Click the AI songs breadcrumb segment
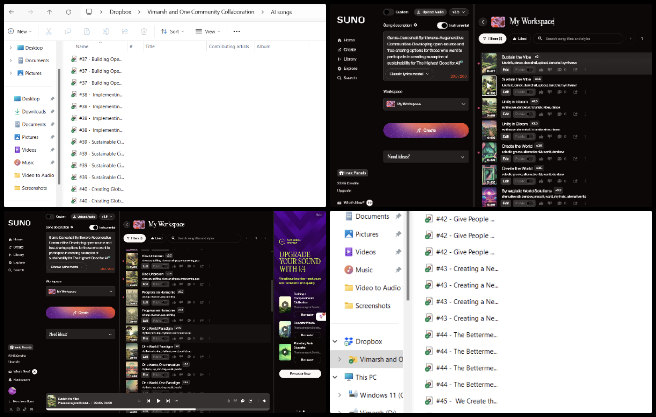 click(281, 12)
